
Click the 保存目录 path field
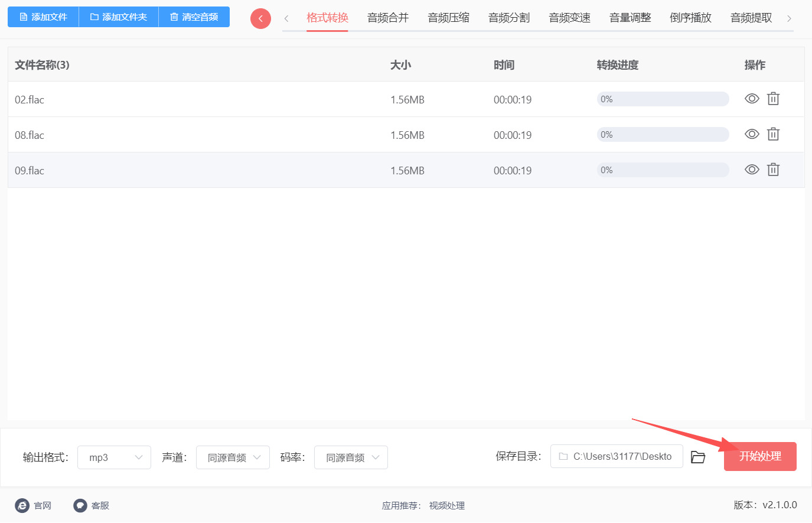617,456
